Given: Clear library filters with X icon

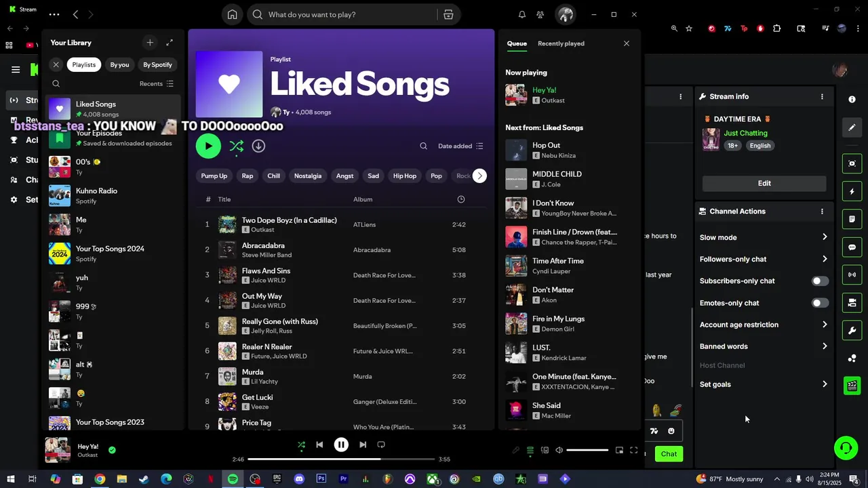Looking at the screenshot, I should [56, 64].
